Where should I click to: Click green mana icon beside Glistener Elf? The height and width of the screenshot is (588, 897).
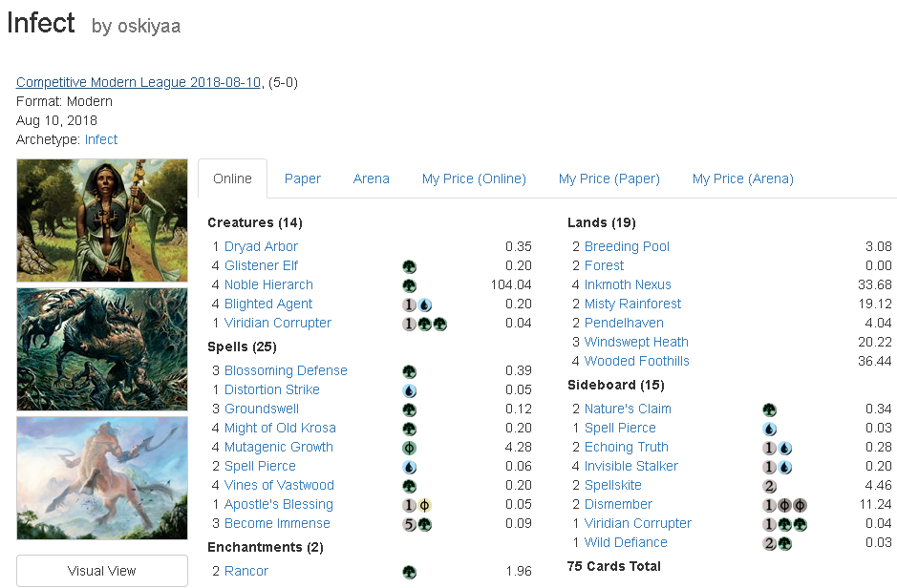(x=409, y=266)
